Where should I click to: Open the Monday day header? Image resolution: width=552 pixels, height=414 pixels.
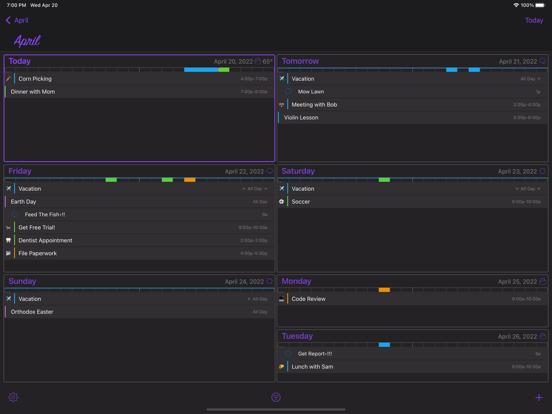pyautogui.click(x=413, y=281)
